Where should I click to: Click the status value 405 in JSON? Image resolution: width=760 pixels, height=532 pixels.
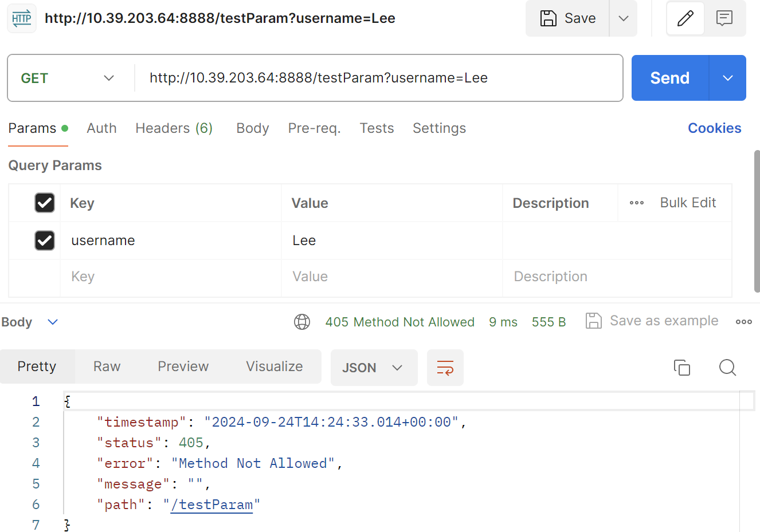[x=191, y=443]
